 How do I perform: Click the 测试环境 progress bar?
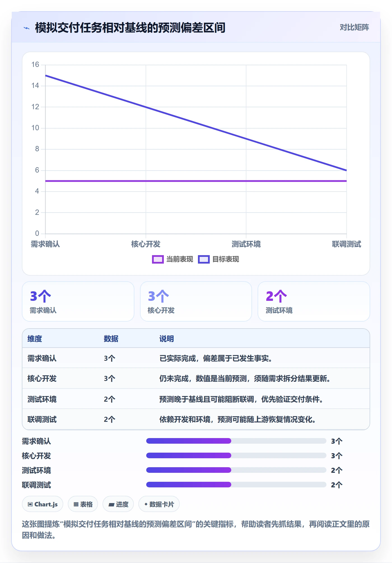click(236, 470)
